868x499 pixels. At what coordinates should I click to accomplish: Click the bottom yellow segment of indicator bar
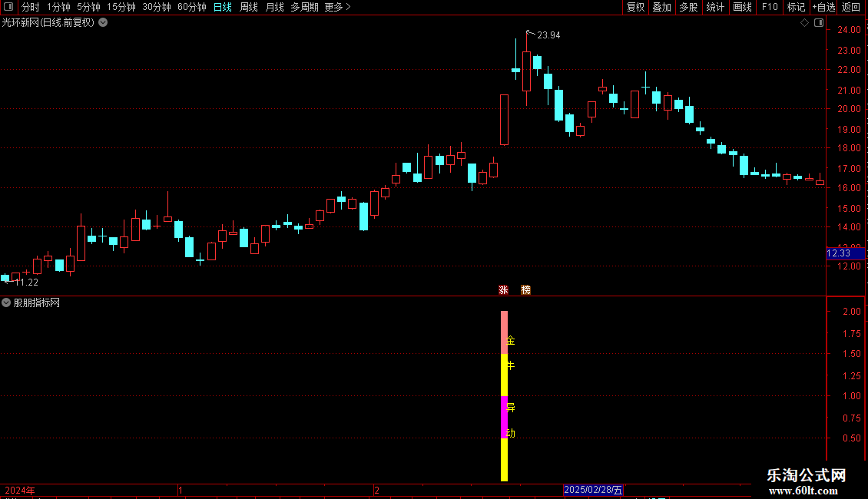(505, 460)
